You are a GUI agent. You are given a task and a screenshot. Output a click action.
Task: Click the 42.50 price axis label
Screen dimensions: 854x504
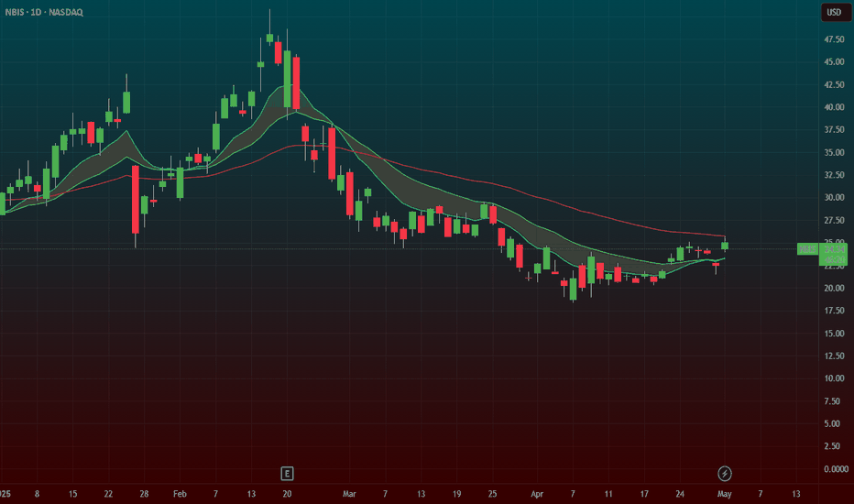click(834, 84)
